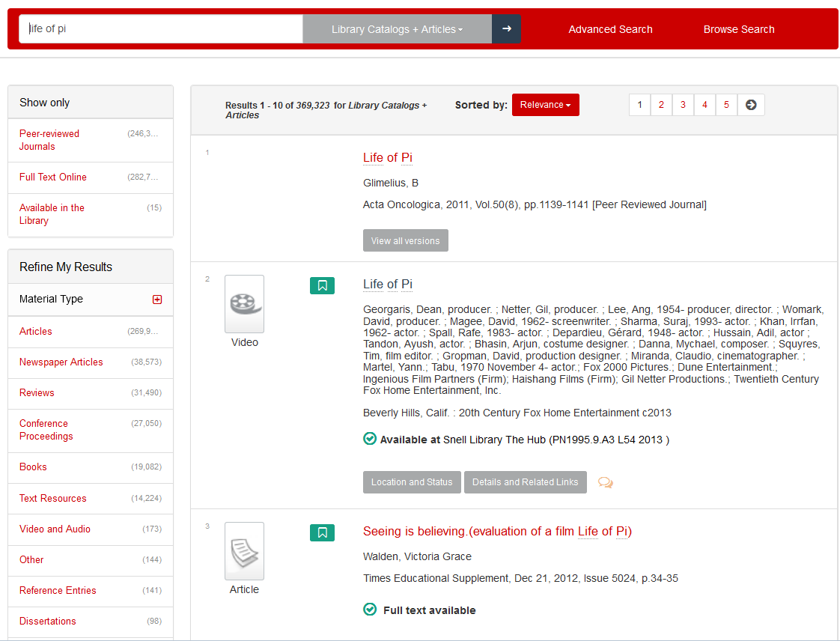Go to results page 5
Viewport: 840px width, 641px height.
(x=726, y=105)
